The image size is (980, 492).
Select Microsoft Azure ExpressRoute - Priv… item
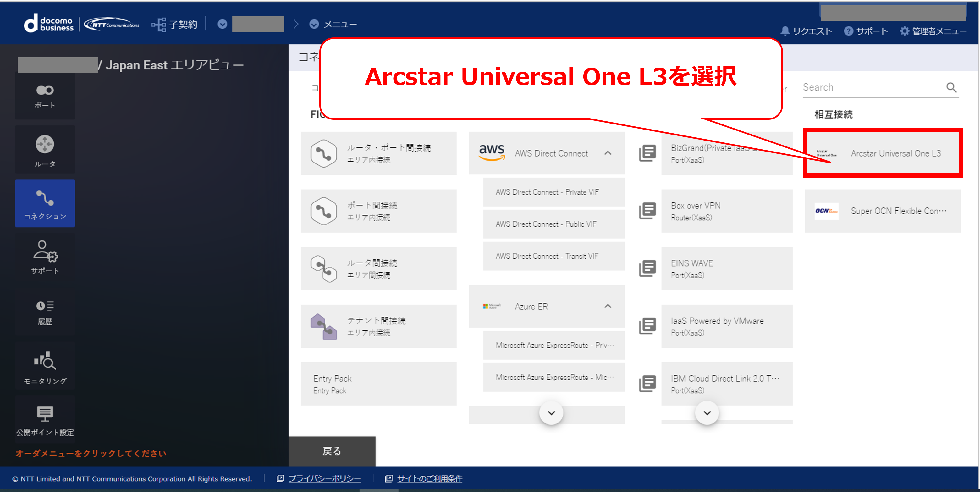554,345
